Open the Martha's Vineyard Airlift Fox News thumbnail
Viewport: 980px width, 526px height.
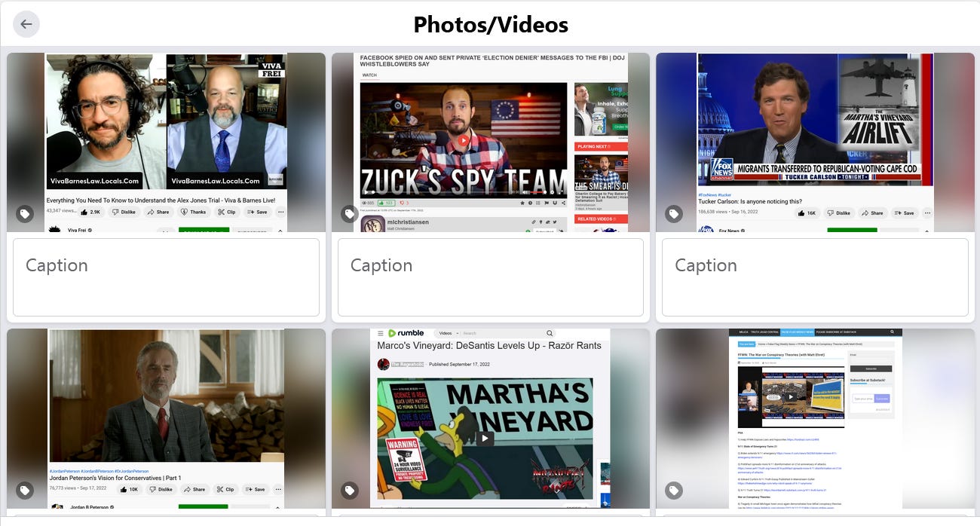click(815, 142)
